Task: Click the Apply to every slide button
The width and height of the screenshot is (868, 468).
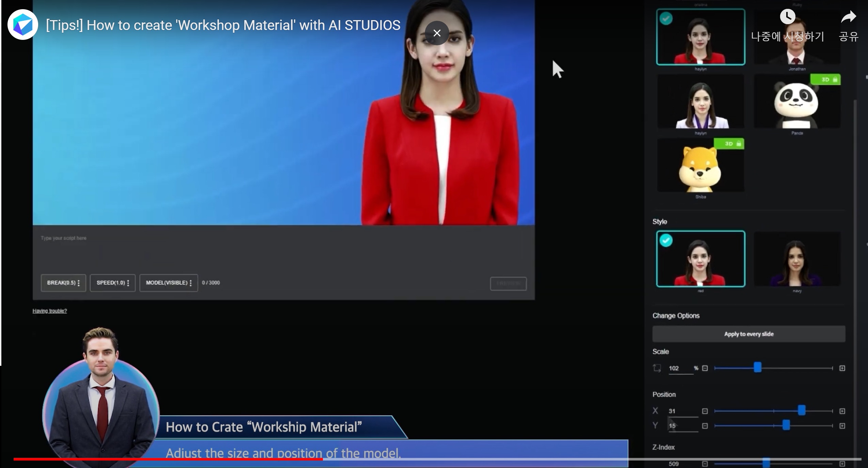Action: click(x=748, y=334)
